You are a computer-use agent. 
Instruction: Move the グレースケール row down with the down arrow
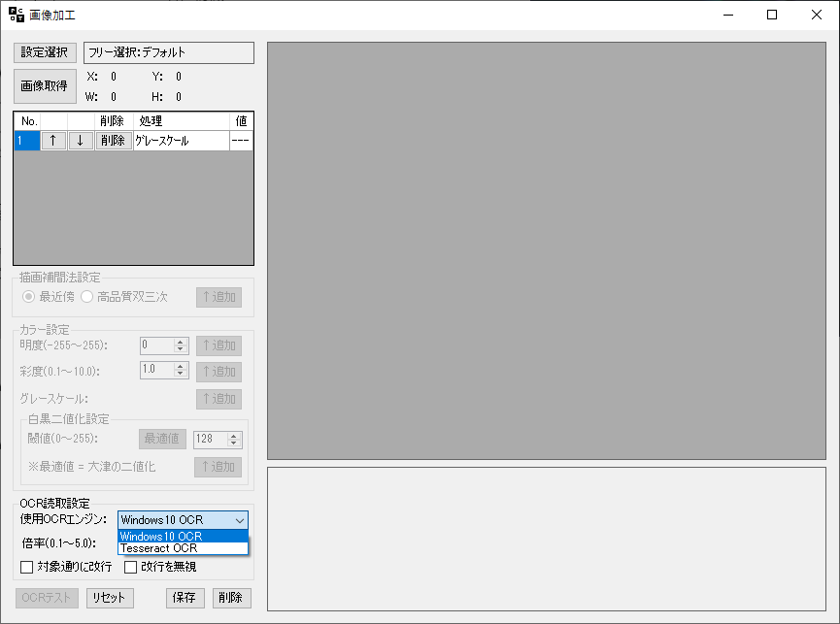[81, 141]
